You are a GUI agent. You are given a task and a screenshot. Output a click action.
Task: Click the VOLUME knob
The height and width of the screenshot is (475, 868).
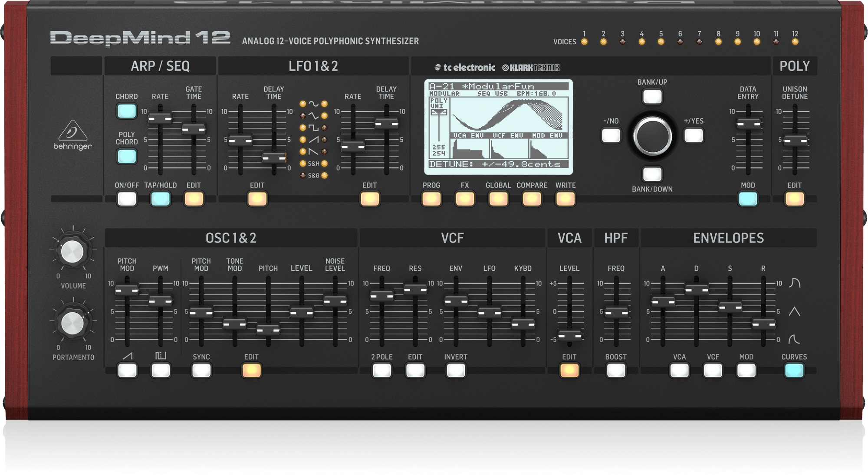point(72,252)
